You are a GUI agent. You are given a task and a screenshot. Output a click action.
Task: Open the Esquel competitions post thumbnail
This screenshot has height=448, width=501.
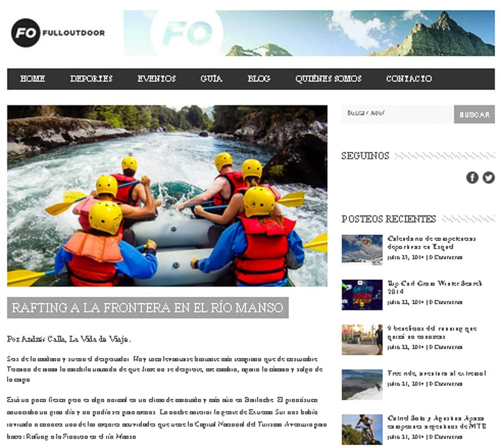tap(362, 250)
